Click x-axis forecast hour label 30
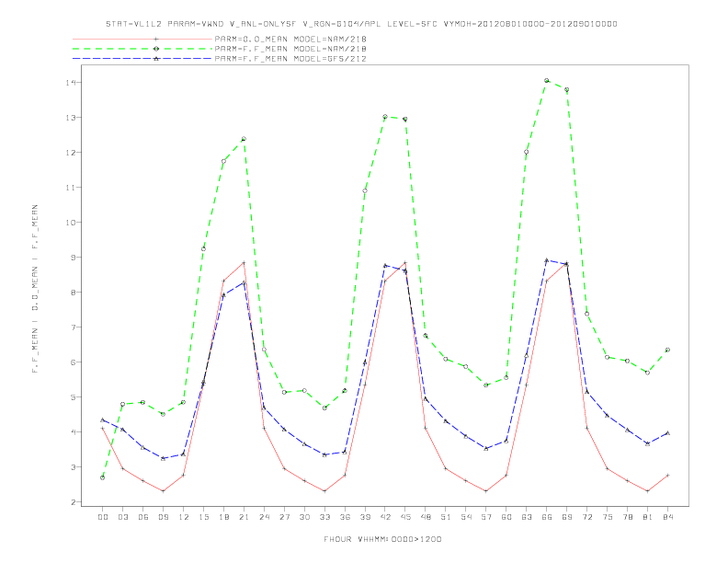This screenshot has height=563, width=728. point(304,517)
